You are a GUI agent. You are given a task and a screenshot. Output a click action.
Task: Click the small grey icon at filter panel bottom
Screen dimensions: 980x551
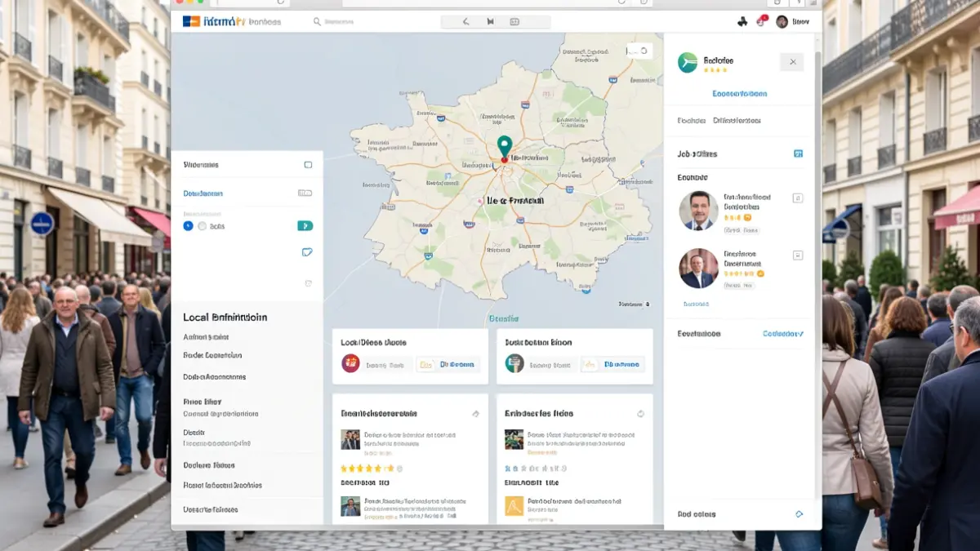[x=308, y=283]
